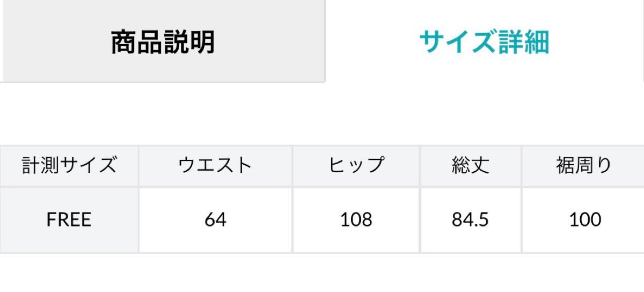Click the ウエスト column header
Image resolution: width=644 pixels, height=292 pixels.
pyautogui.click(x=215, y=166)
